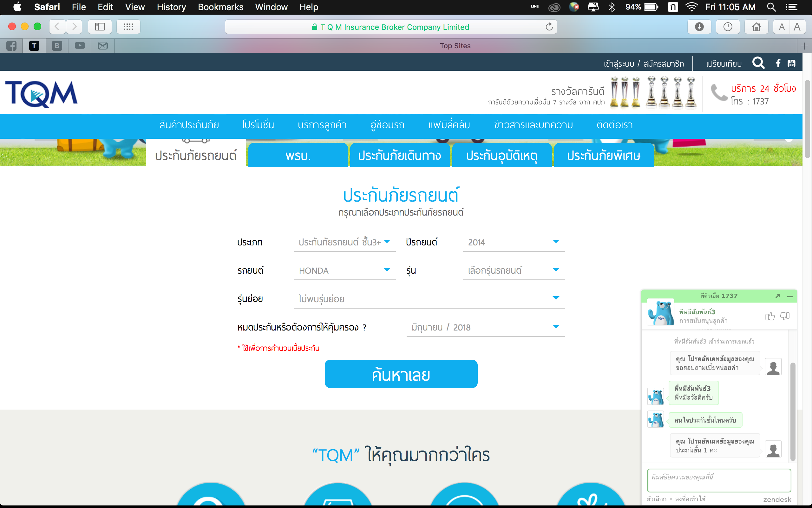The width and height of the screenshot is (812, 508).
Task: Expand the ปีรถยนต์ 2014 dropdown
Action: pyautogui.click(x=514, y=242)
